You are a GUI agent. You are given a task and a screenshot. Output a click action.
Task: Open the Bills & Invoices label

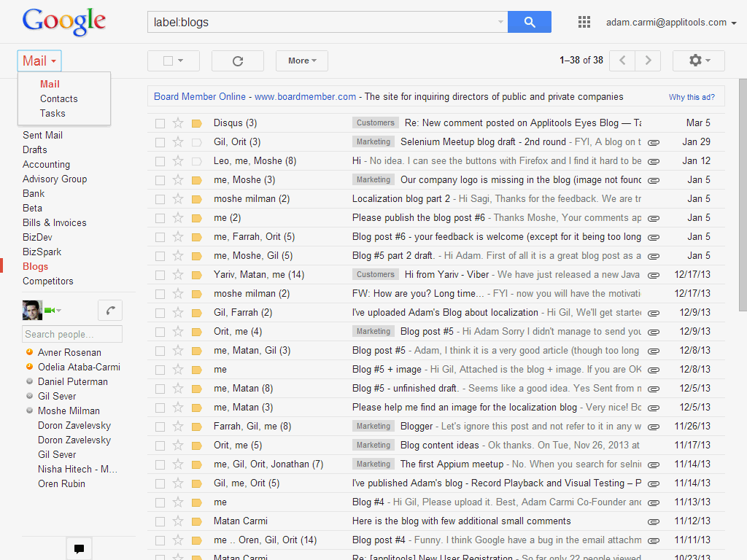click(x=54, y=223)
